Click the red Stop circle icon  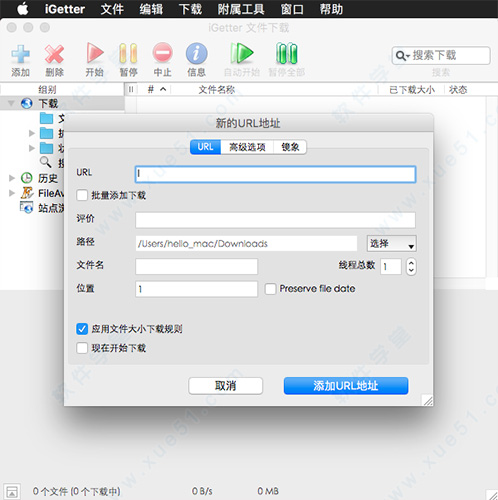pos(162,53)
